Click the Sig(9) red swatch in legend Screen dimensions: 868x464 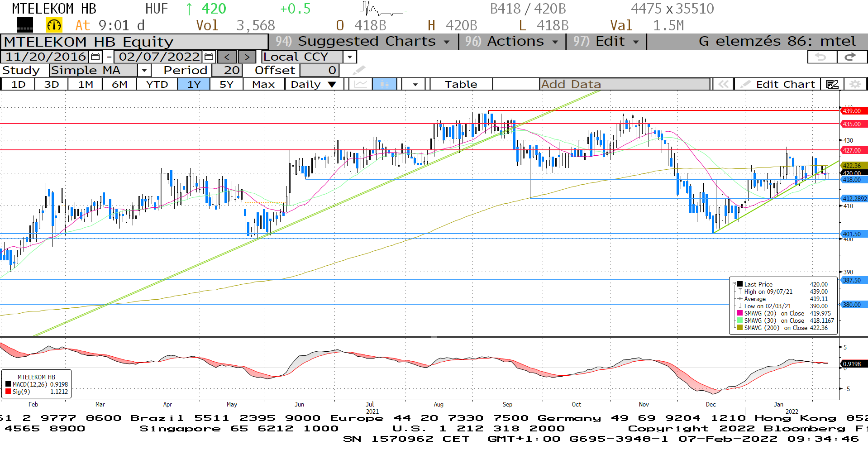click(x=8, y=392)
